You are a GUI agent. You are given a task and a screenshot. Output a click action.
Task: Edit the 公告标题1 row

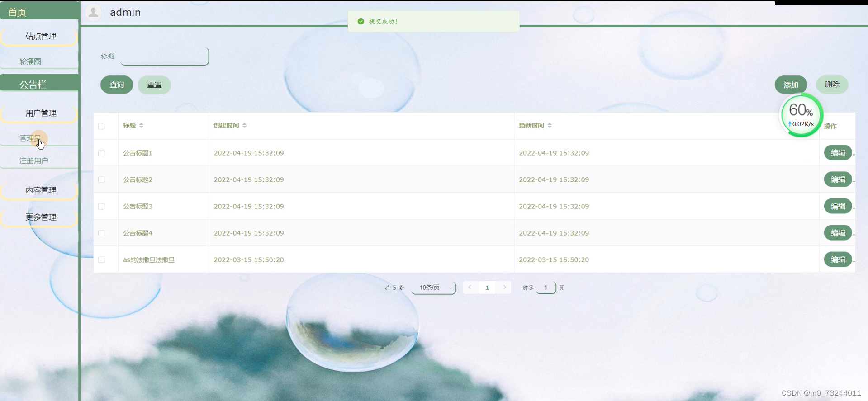838,153
